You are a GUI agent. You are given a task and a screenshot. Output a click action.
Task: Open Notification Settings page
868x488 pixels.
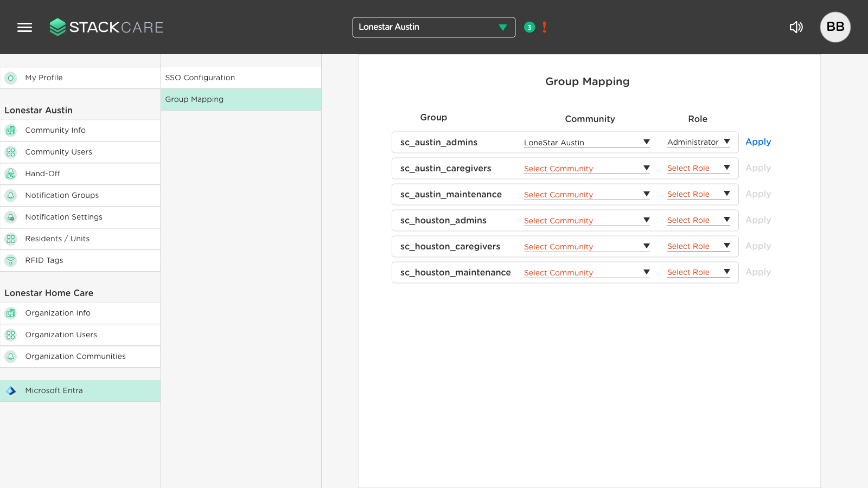click(x=80, y=217)
